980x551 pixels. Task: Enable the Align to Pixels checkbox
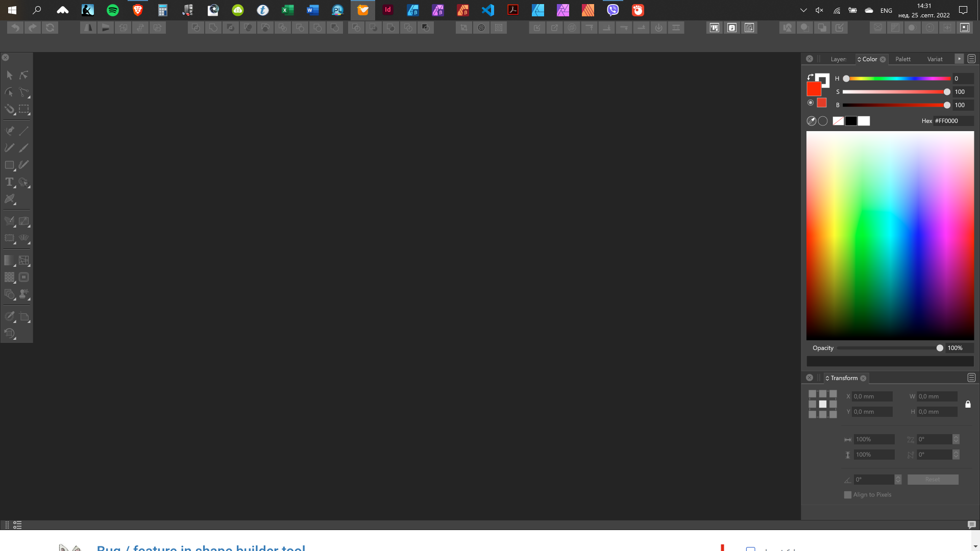(x=848, y=495)
